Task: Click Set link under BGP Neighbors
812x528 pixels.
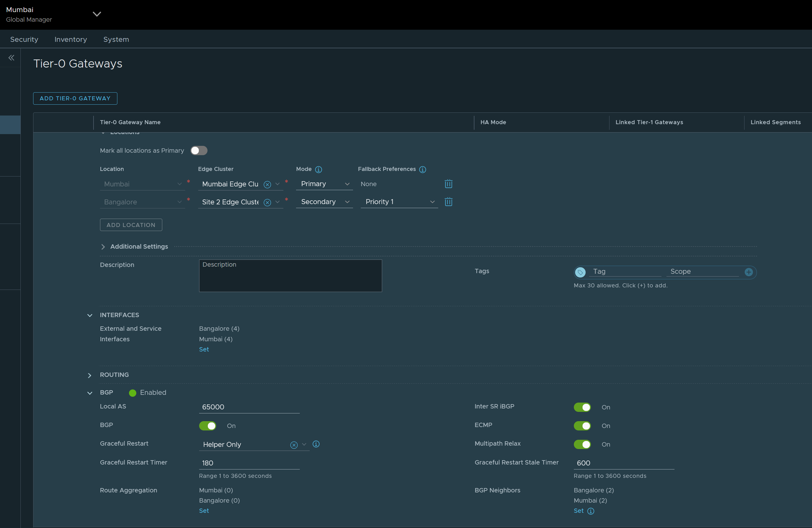Action: pyautogui.click(x=578, y=511)
